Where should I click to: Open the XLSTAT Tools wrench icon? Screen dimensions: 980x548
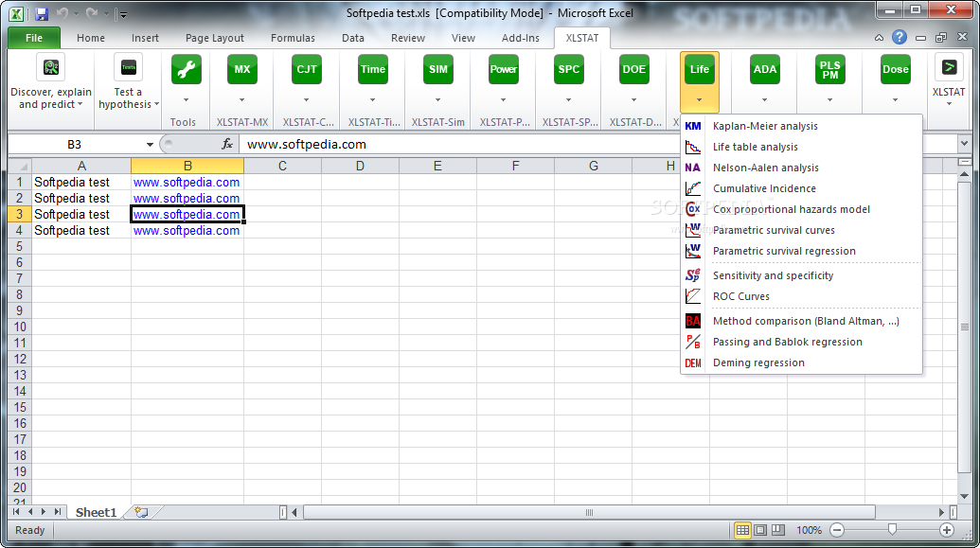[187, 69]
